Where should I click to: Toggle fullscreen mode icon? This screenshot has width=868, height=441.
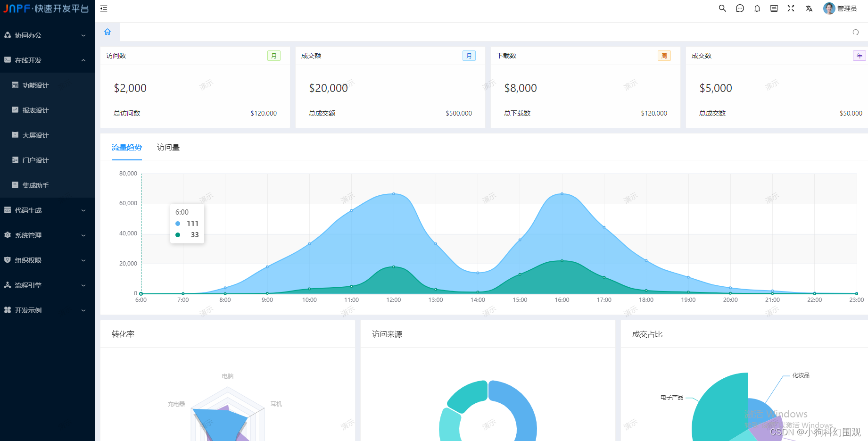(x=791, y=8)
